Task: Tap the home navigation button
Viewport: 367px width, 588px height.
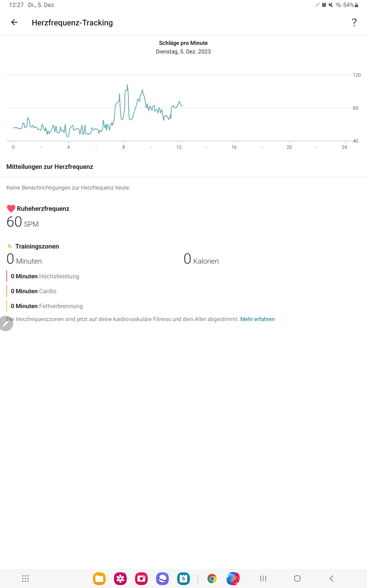Action: 297,578
